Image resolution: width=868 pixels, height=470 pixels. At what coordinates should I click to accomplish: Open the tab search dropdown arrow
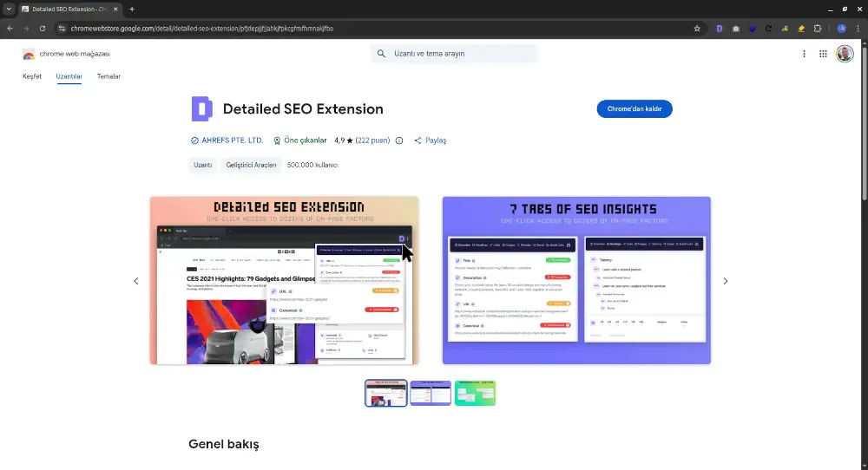[x=9, y=10]
